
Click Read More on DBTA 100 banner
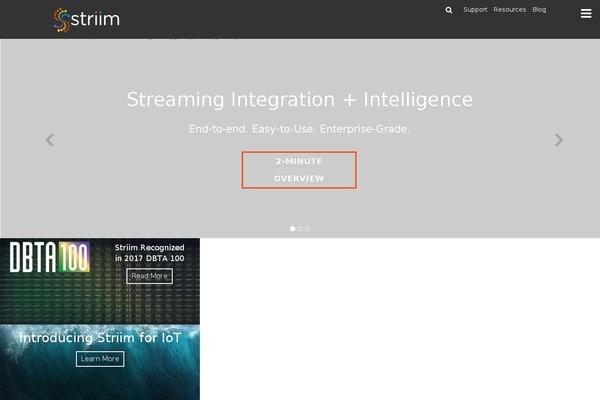point(149,276)
